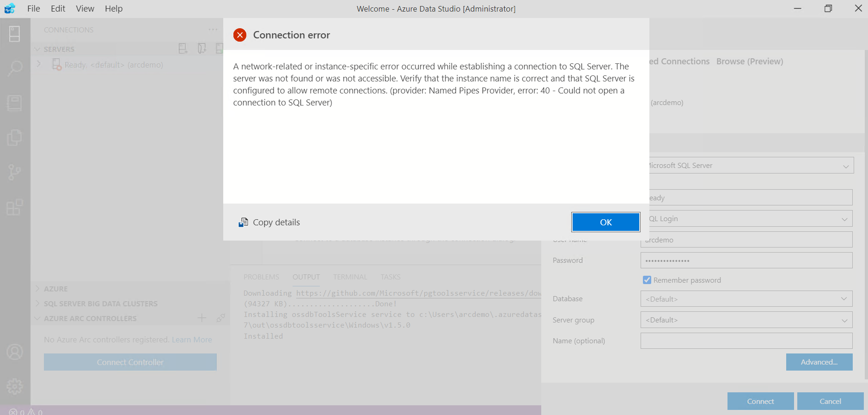Open the Database dropdown
The height and width of the screenshot is (415, 868).
(x=746, y=299)
